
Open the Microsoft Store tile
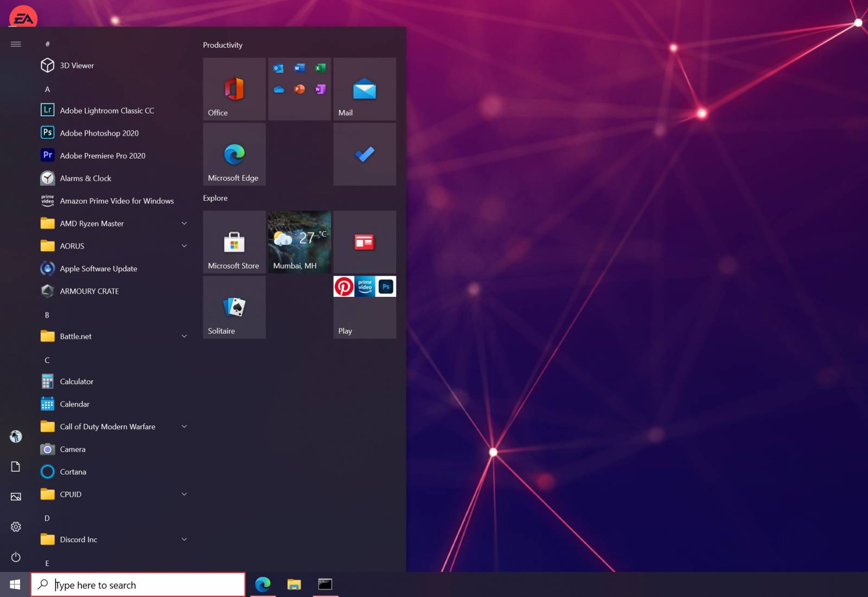pyautogui.click(x=234, y=242)
